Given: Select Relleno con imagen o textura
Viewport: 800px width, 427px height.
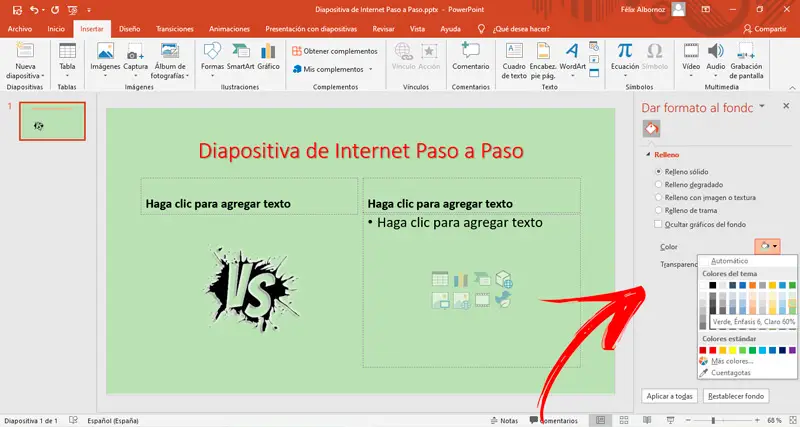Looking at the screenshot, I should point(706,197).
